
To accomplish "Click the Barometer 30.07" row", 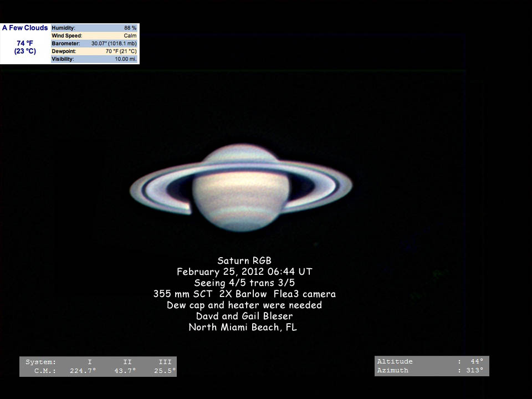I will click(94, 43).
